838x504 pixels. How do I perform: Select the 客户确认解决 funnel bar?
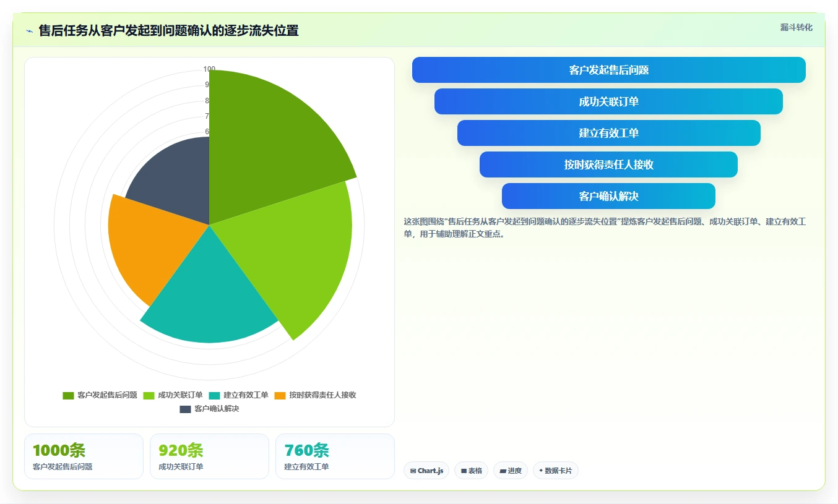(609, 196)
